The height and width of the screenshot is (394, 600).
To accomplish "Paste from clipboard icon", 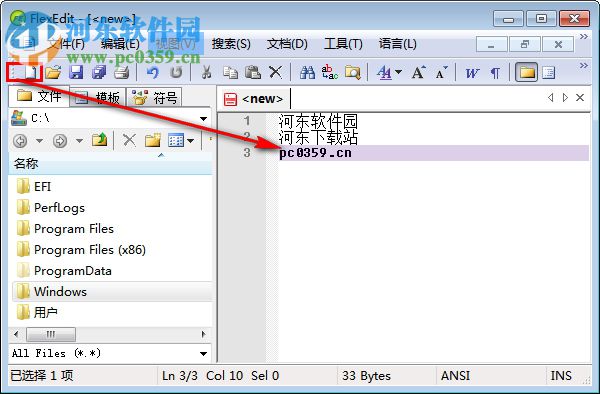I will pyautogui.click(x=253, y=72).
